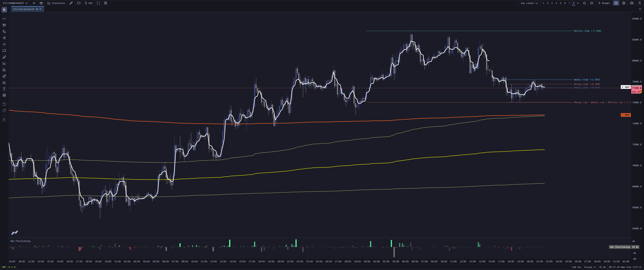The image size is (644, 270).
Task: Switch to workspace 6
Action: [x=565, y=3]
